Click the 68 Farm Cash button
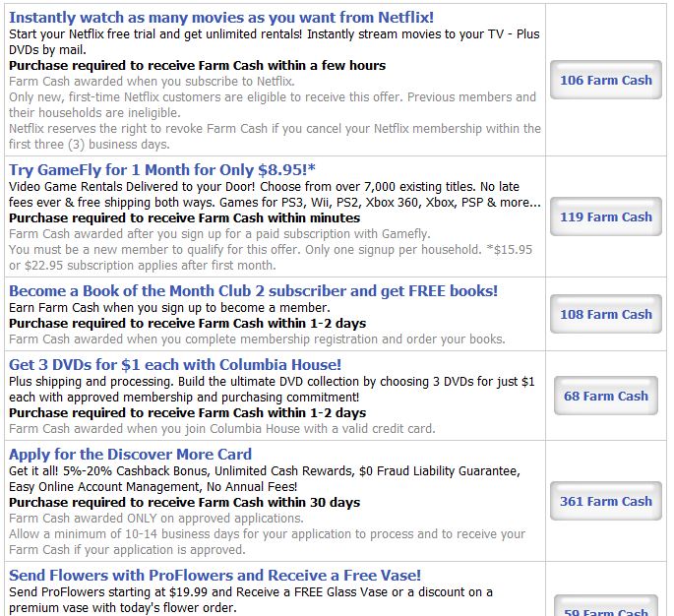Image resolution: width=674 pixels, height=616 pixels. click(606, 396)
